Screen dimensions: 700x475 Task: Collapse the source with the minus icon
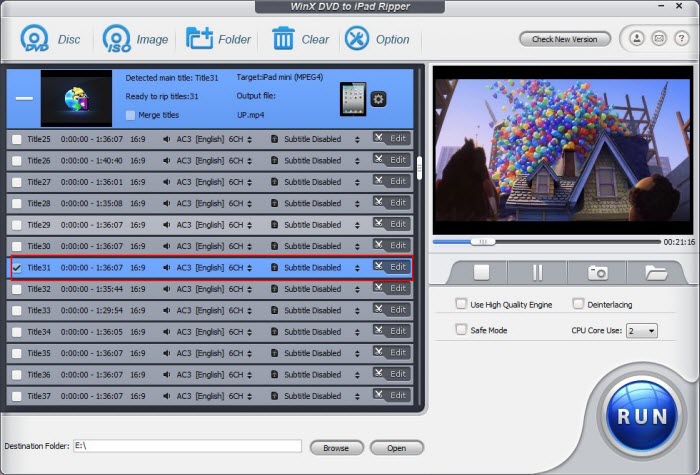[24, 98]
